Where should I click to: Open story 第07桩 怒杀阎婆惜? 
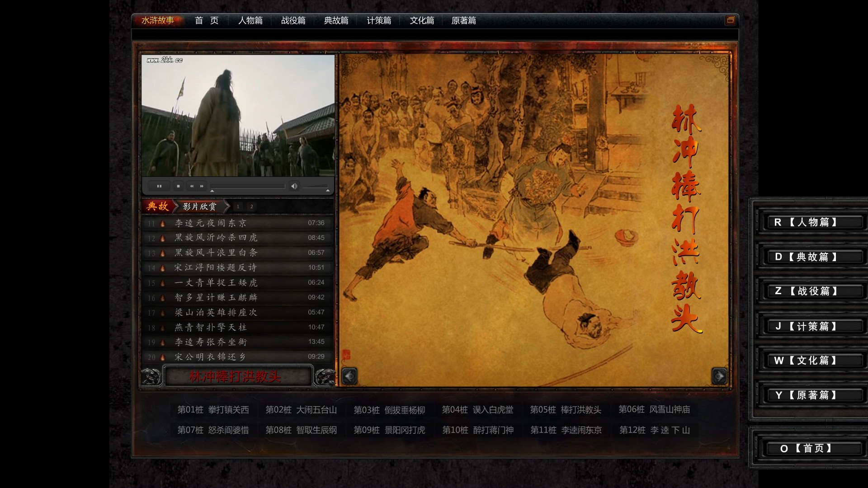coord(213,430)
